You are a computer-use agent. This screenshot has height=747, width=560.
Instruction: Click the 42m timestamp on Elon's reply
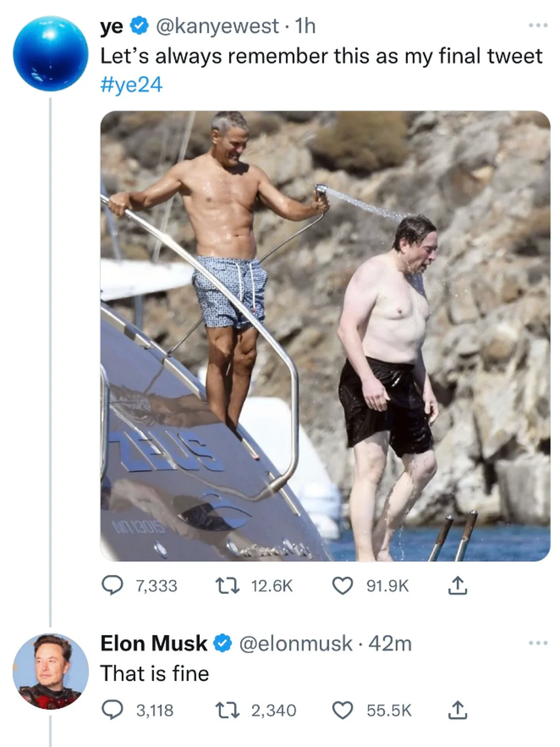click(390, 644)
